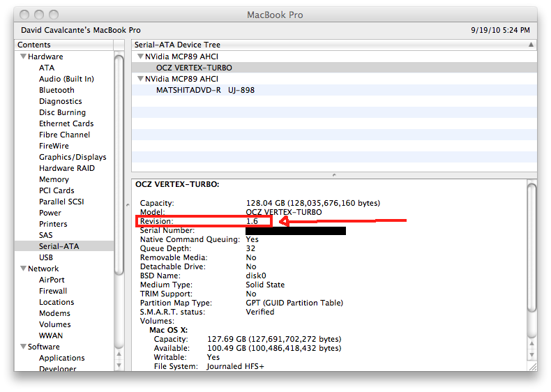The width and height of the screenshot is (551, 392).
Task: Click details pane scroll up arrow
Action: tap(532, 343)
